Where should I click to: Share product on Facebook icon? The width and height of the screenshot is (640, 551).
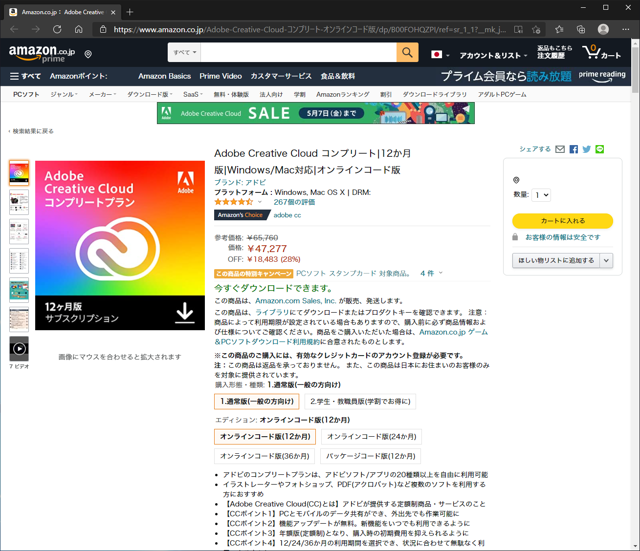click(x=573, y=149)
